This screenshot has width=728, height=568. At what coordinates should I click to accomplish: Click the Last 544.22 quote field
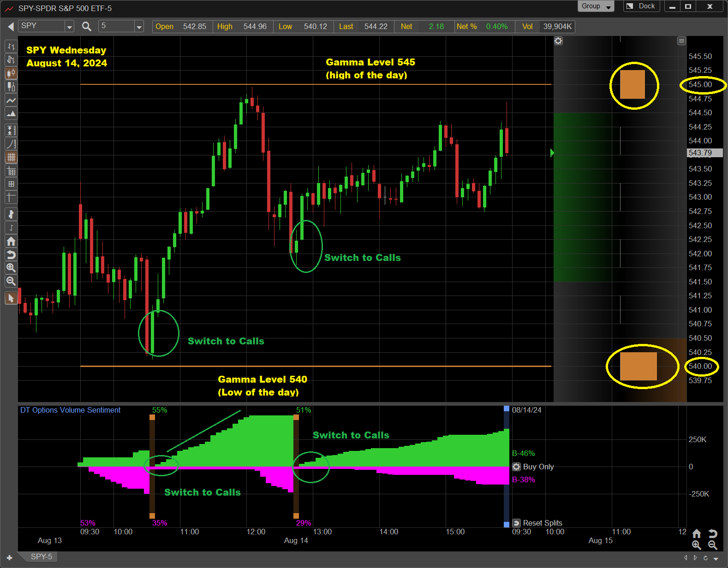[x=364, y=27]
